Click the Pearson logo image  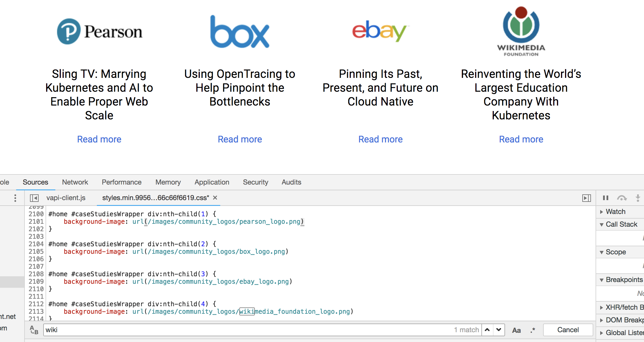(99, 31)
